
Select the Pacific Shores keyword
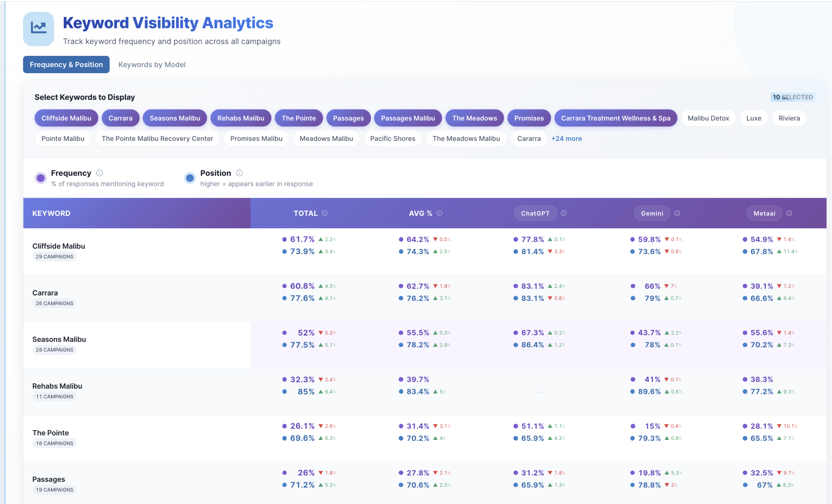pos(392,138)
